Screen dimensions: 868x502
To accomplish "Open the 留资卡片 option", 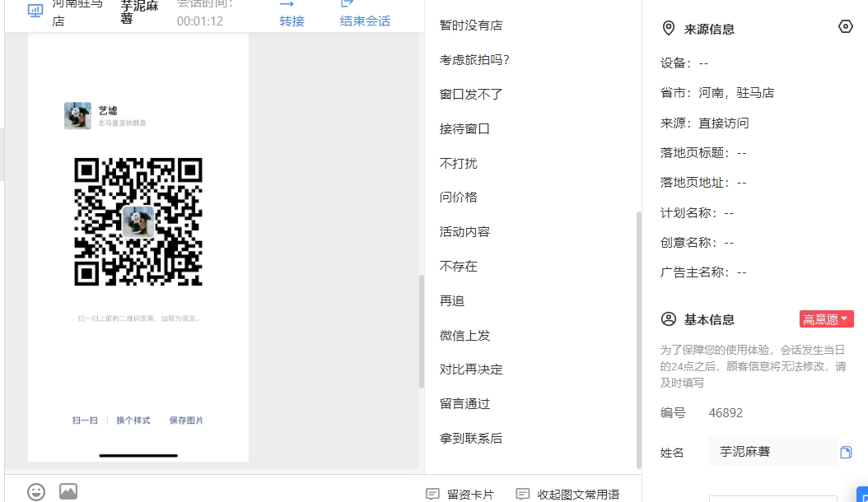I will [x=470, y=495].
